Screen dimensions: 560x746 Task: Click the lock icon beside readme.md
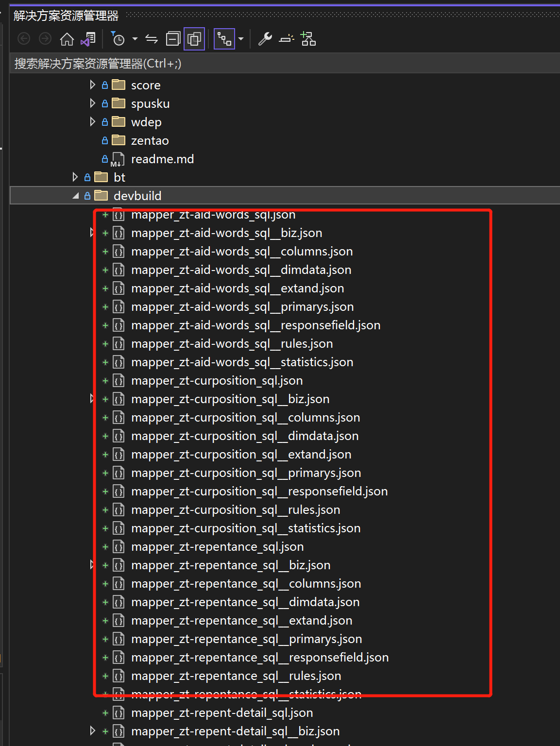click(105, 159)
